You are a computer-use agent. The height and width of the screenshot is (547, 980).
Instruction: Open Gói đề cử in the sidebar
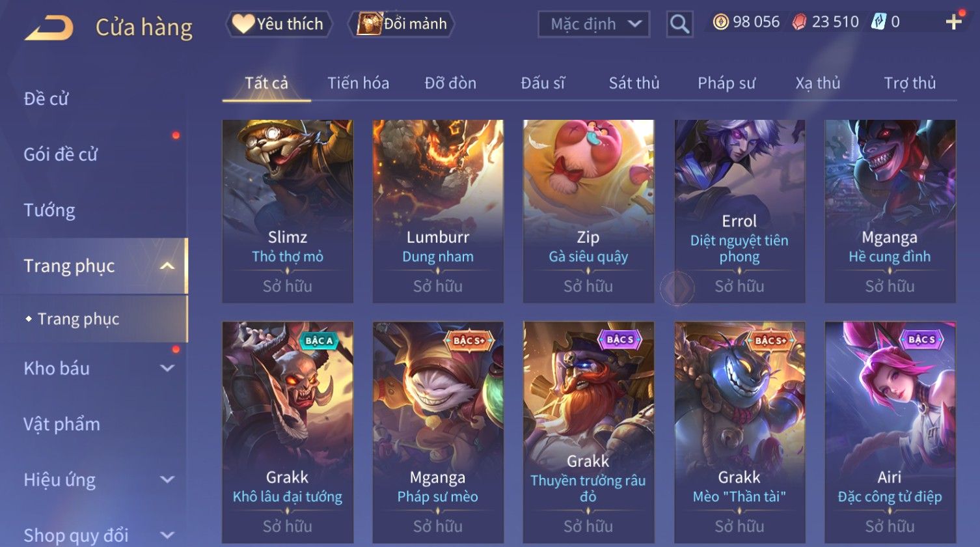[x=61, y=154]
